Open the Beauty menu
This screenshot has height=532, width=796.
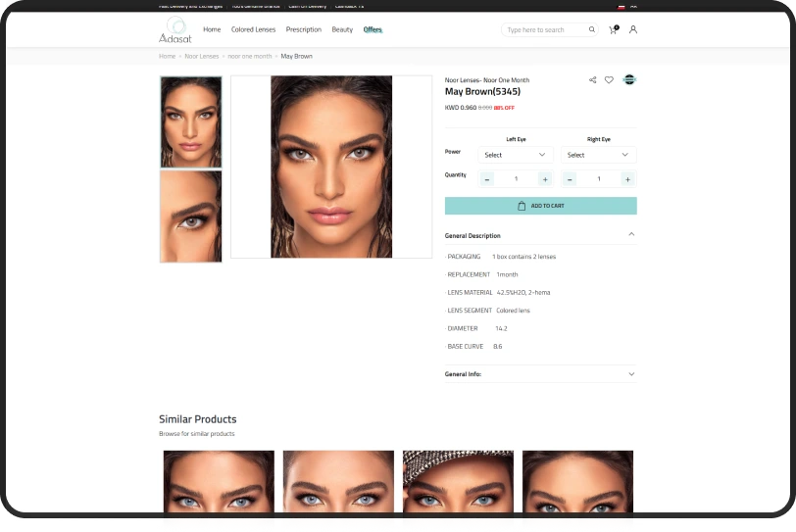342,29
